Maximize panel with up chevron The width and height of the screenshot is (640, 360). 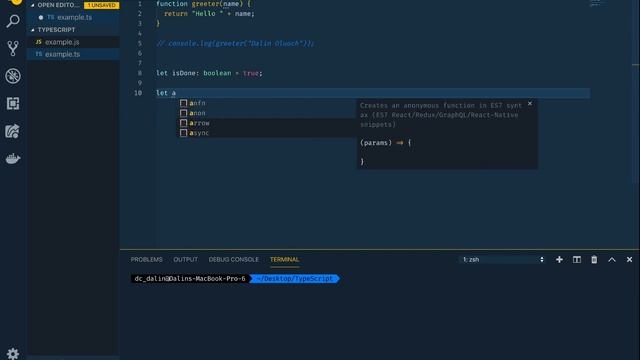612,260
